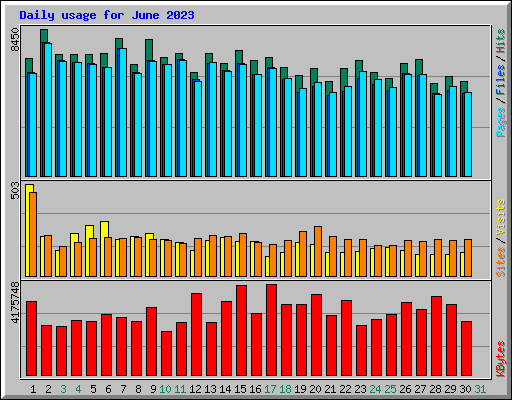Click the cyan pages bar for day 2
The width and height of the screenshot is (512, 400).
[x=48, y=110]
